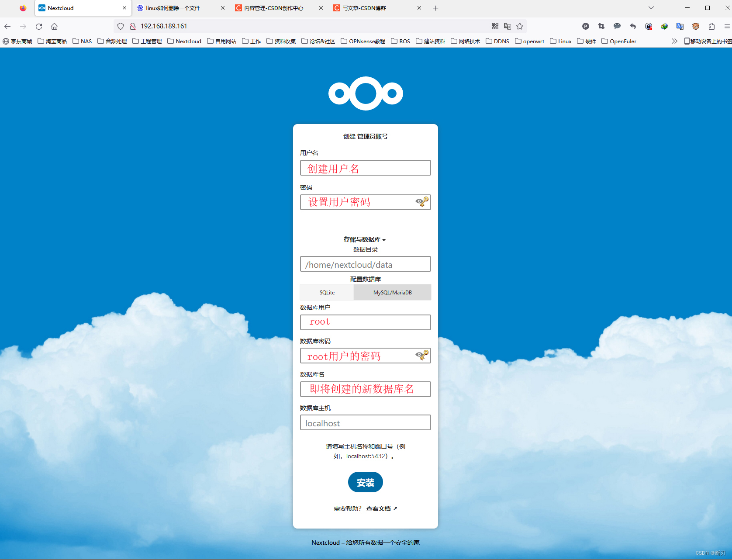Go to browser home page via home icon
Image resolution: width=732 pixels, height=560 pixels.
point(54,26)
